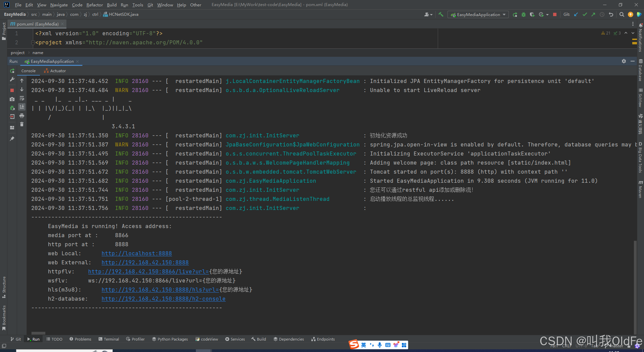The width and height of the screenshot is (644, 352).
Task: Click the Build Project hammer icon
Action: (441, 14)
